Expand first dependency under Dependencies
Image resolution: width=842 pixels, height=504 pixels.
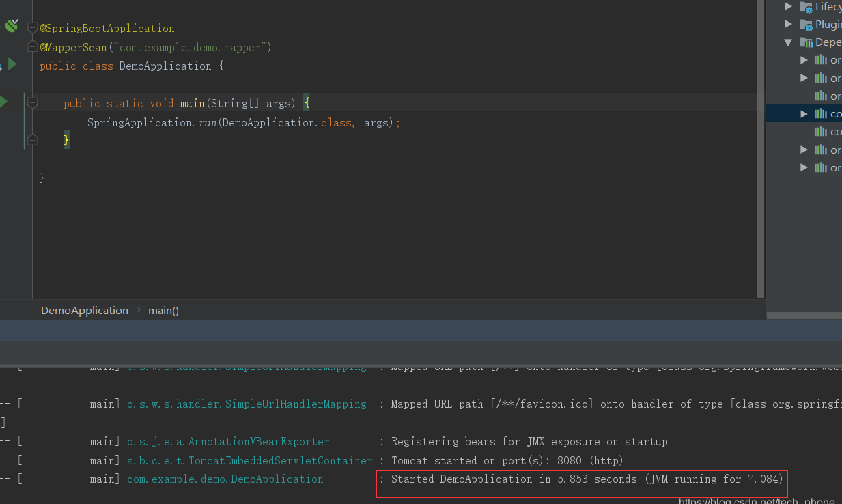pos(804,60)
